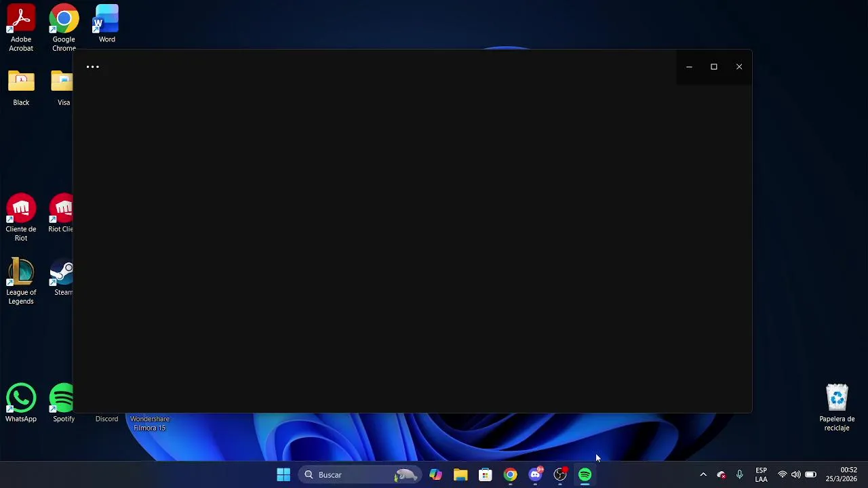
Task: Select the Riot Client desktop shortcut
Action: pos(61,214)
